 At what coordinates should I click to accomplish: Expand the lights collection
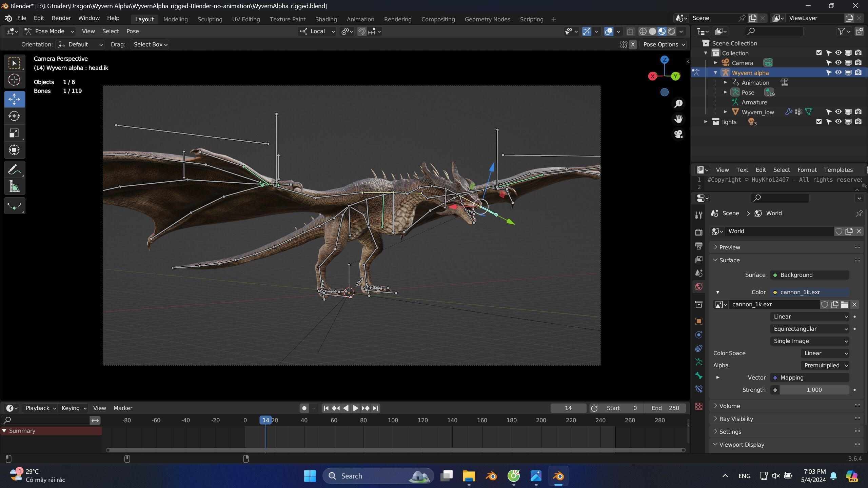(x=706, y=122)
